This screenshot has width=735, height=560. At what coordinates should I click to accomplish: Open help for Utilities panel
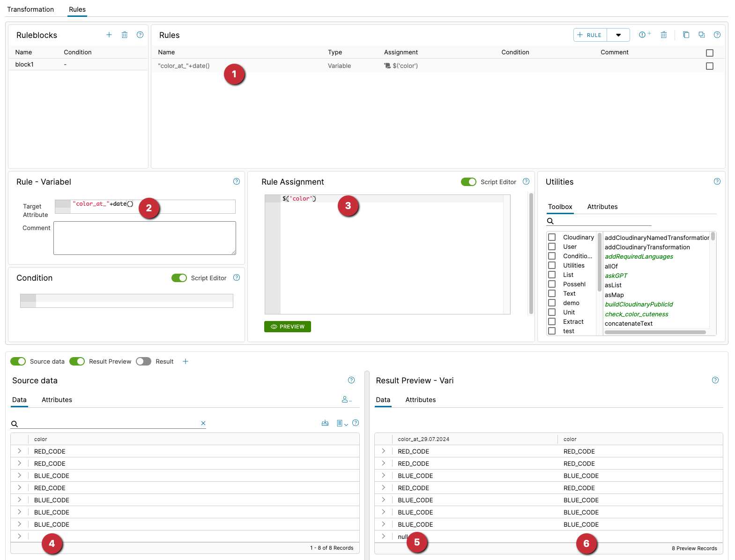pyautogui.click(x=717, y=182)
